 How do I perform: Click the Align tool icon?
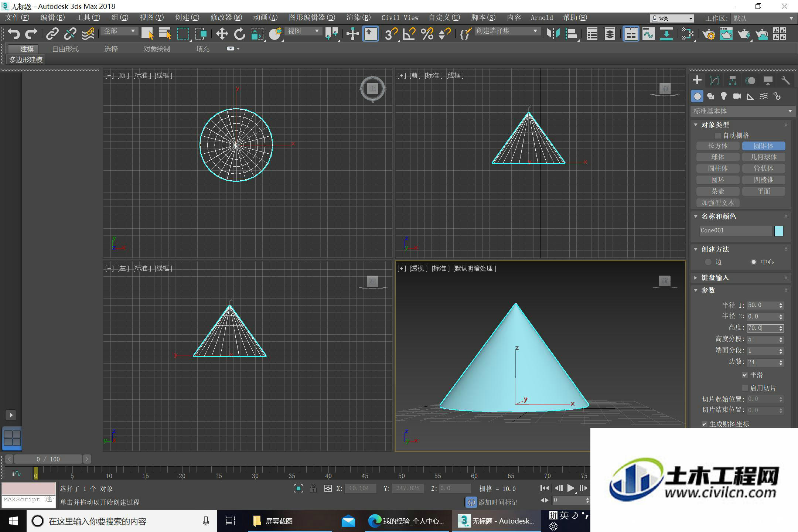coord(572,34)
